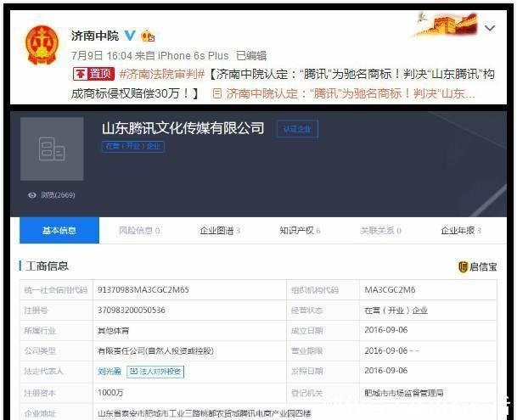The height and width of the screenshot is (420, 517).
Task: Click the 法人对外投资 button
Action: pyautogui.click(x=155, y=372)
